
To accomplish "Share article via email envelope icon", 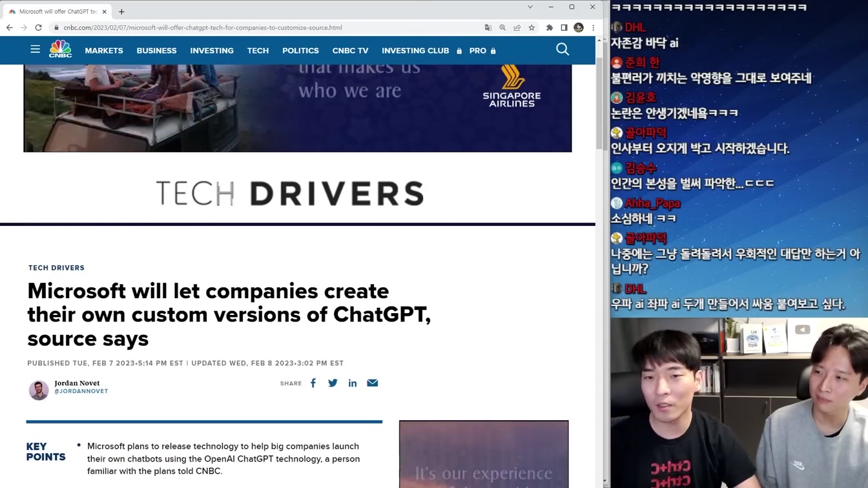I will coord(373,383).
